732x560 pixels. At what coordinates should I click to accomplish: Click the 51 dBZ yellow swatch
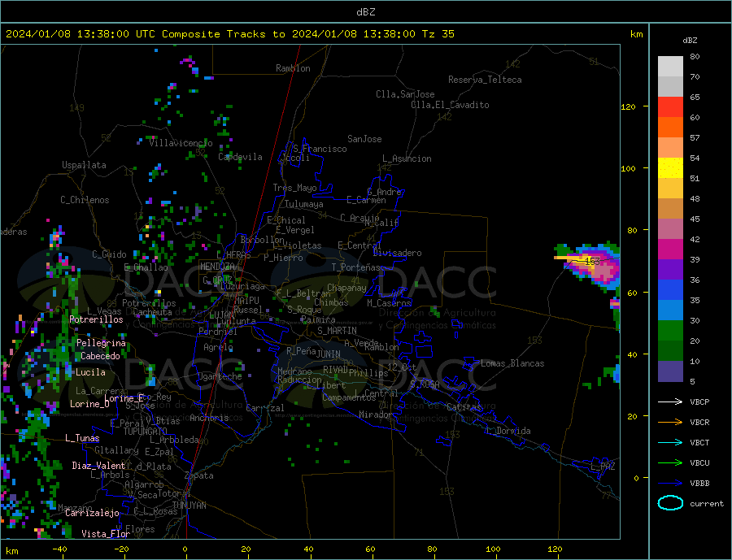tap(670, 168)
